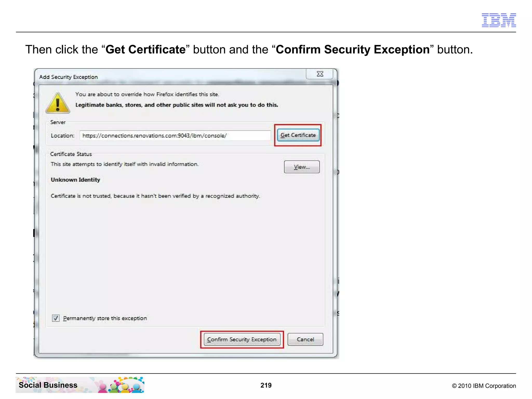Click the Certificate Status group label

coord(71,154)
